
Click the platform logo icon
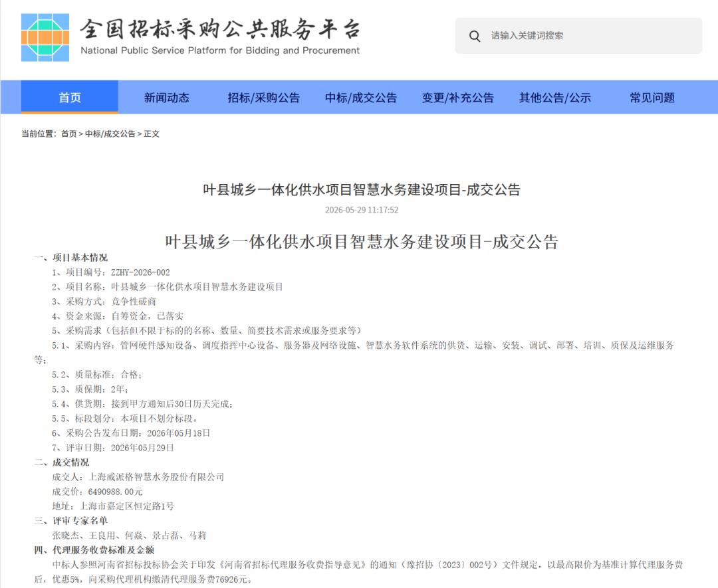coord(45,37)
